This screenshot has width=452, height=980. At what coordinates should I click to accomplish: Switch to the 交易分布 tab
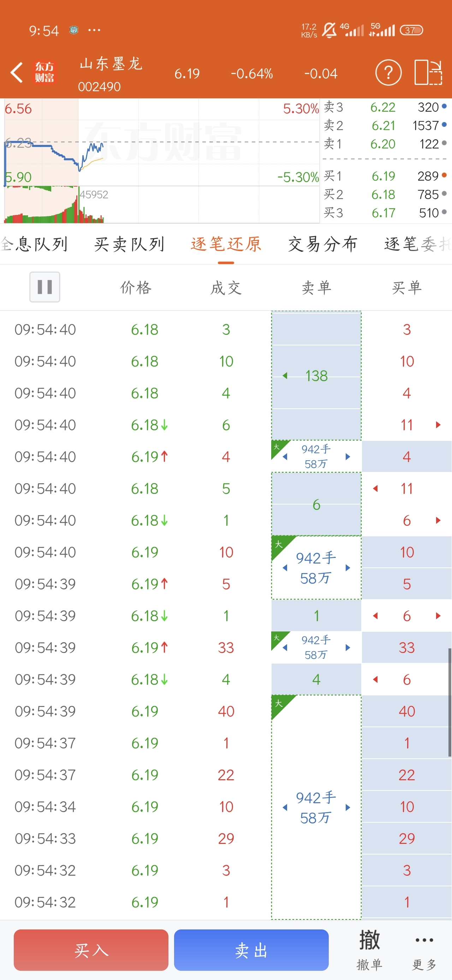coord(322,244)
